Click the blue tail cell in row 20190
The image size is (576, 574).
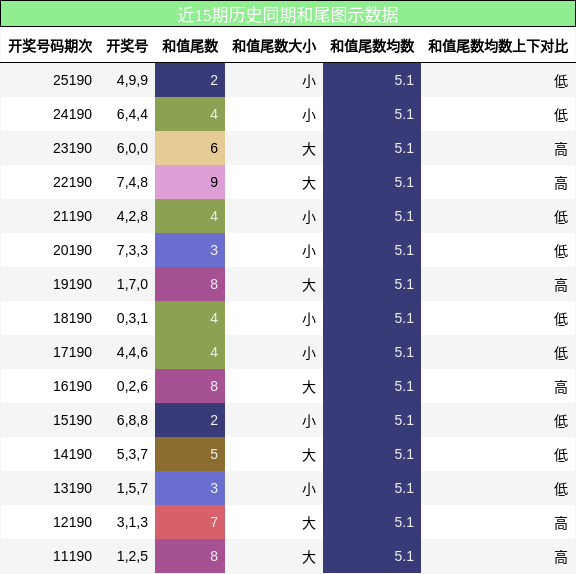coord(190,250)
